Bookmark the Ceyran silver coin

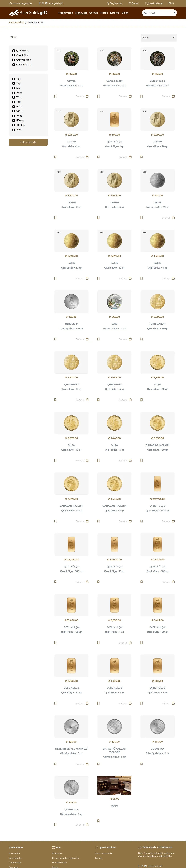pos(55,96)
